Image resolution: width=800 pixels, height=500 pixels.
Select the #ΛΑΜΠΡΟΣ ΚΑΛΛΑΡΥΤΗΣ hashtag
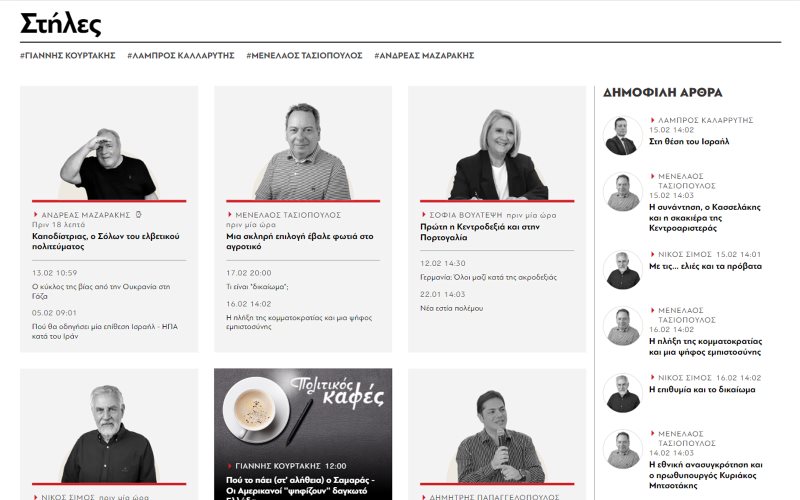(181, 55)
